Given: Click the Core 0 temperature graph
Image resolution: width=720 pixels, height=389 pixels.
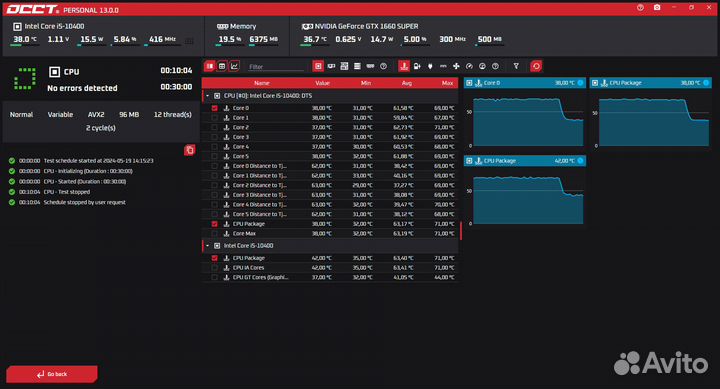Looking at the screenshot, I should pos(528,122).
